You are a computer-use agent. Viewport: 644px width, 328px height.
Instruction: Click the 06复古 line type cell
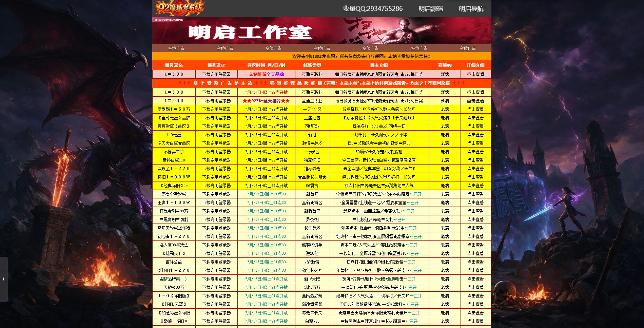coord(312,186)
